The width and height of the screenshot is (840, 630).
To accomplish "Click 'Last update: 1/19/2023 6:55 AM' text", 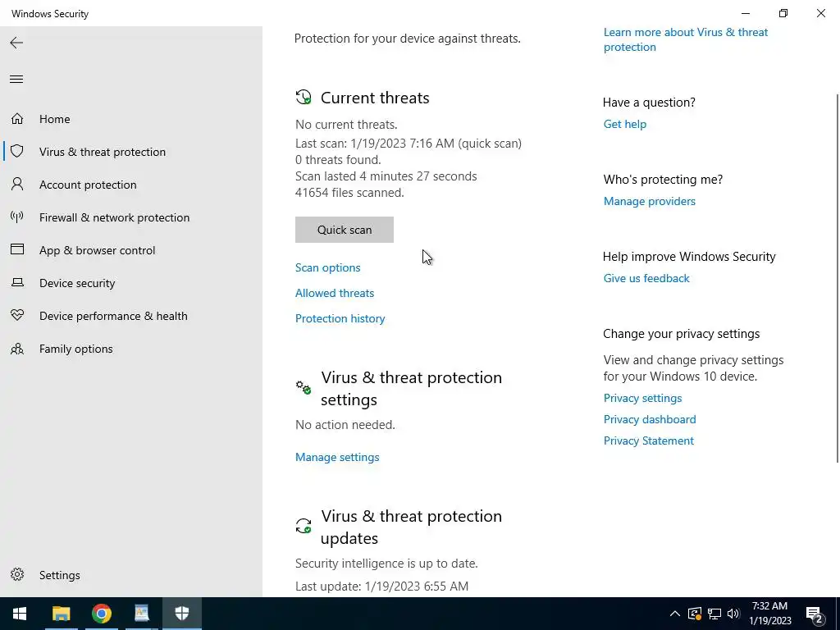I will click(x=382, y=586).
